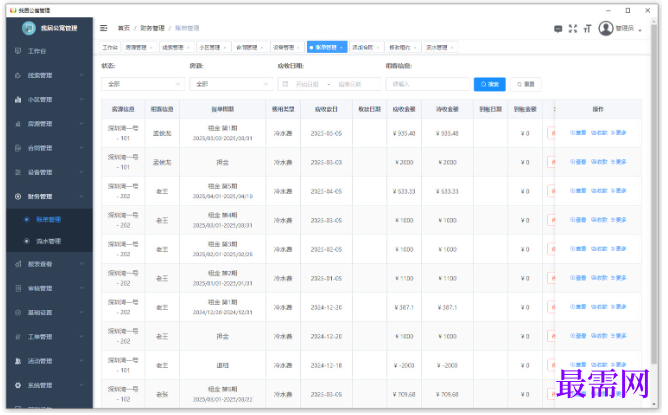This screenshot has height=415, width=668.
Task: Open the message notification icon in header
Action: click(558, 29)
